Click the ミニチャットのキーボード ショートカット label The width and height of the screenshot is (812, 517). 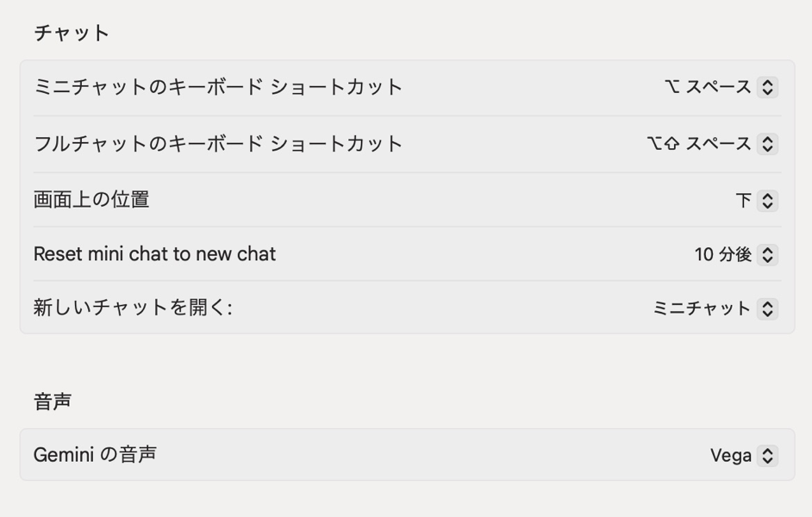pyautogui.click(x=218, y=87)
